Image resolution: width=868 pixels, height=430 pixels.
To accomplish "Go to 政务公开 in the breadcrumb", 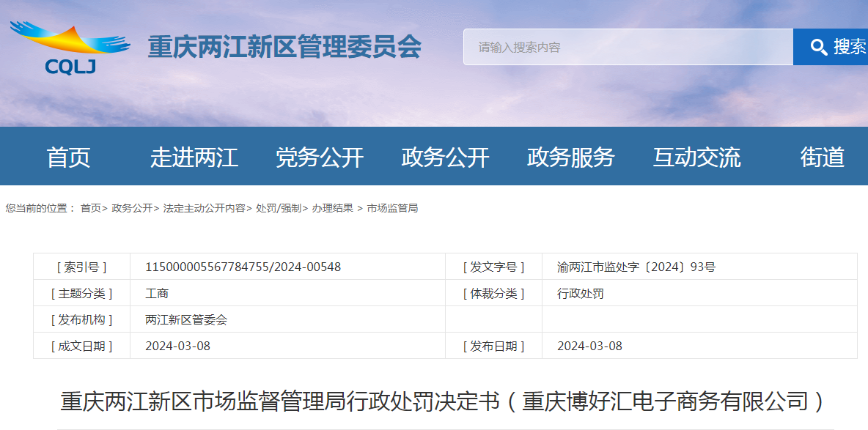I will pyautogui.click(x=132, y=209).
